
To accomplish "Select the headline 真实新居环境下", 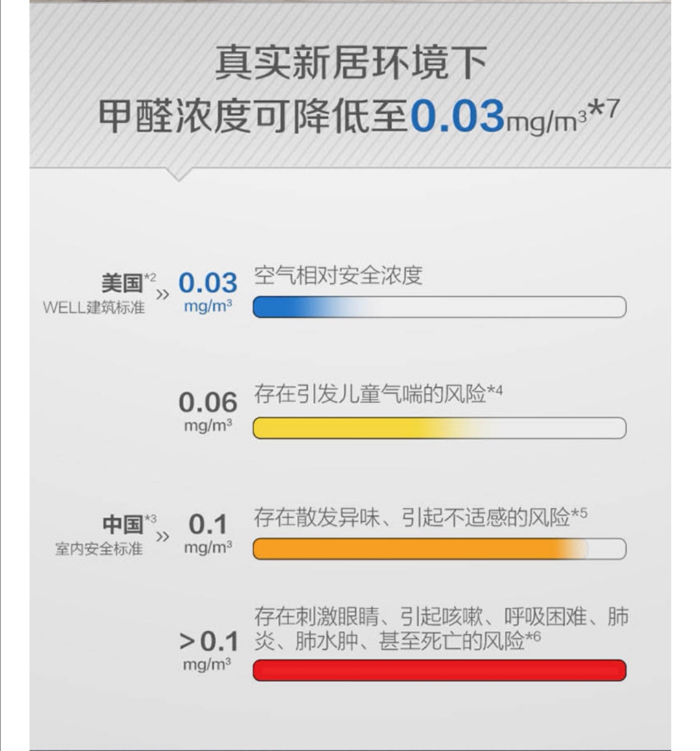I will click(x=351, y=63).
